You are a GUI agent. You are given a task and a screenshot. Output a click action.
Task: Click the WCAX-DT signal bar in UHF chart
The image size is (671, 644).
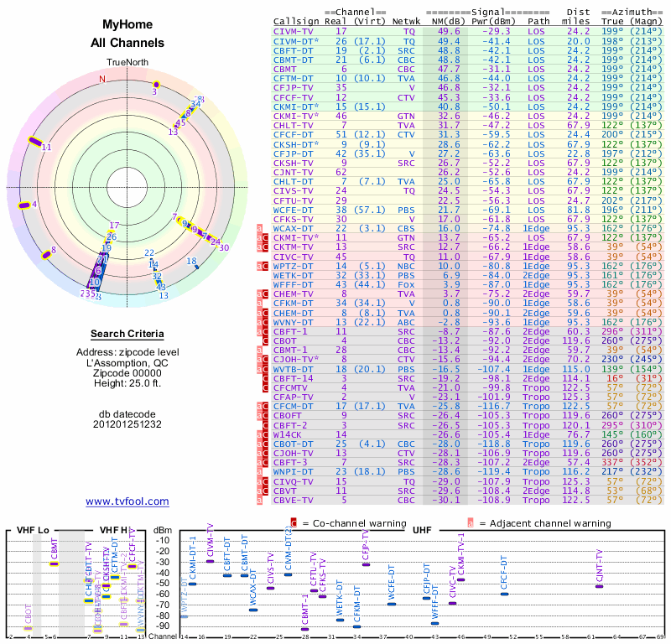coord(253,610)
